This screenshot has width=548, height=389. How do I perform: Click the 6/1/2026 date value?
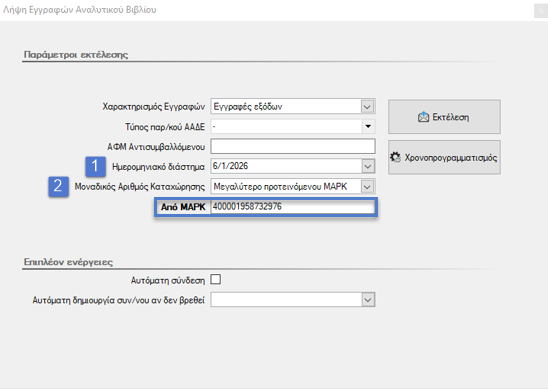pyautogui.click(x=231, y=166)
